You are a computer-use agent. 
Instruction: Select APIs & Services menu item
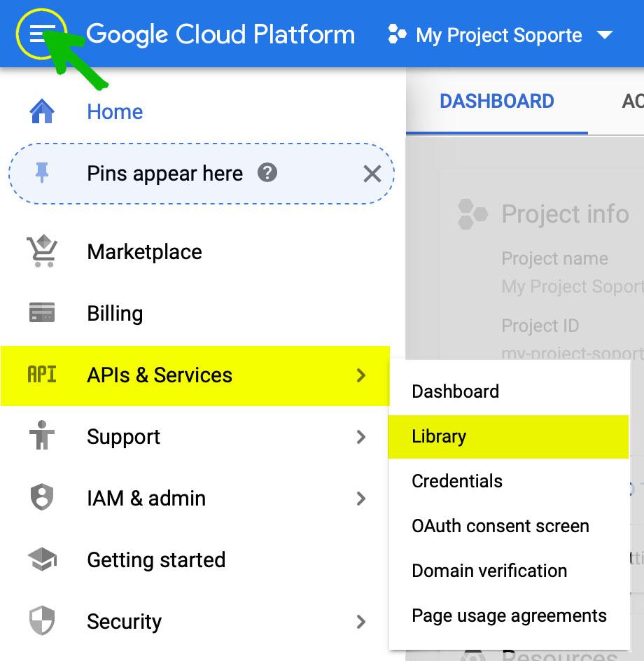pyautogui.click(x=195, y=375)
